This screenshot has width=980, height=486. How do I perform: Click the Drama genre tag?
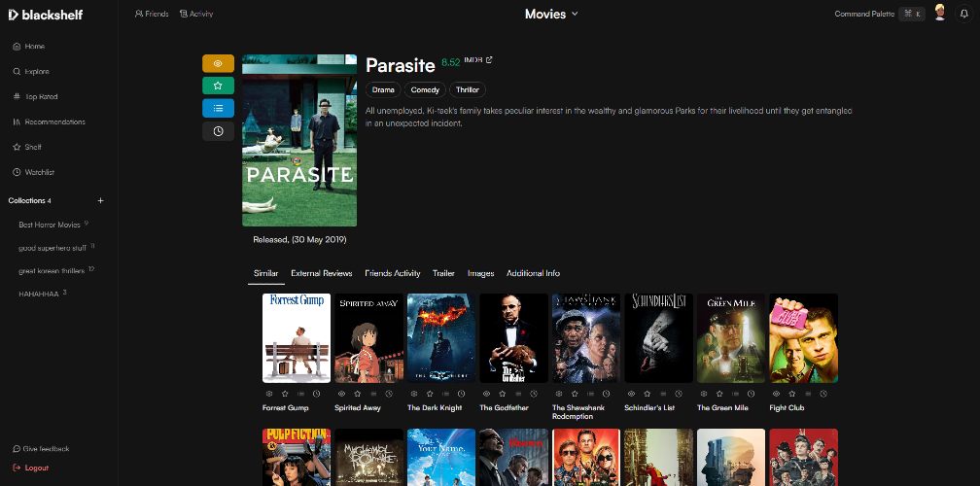pos(383,90)
